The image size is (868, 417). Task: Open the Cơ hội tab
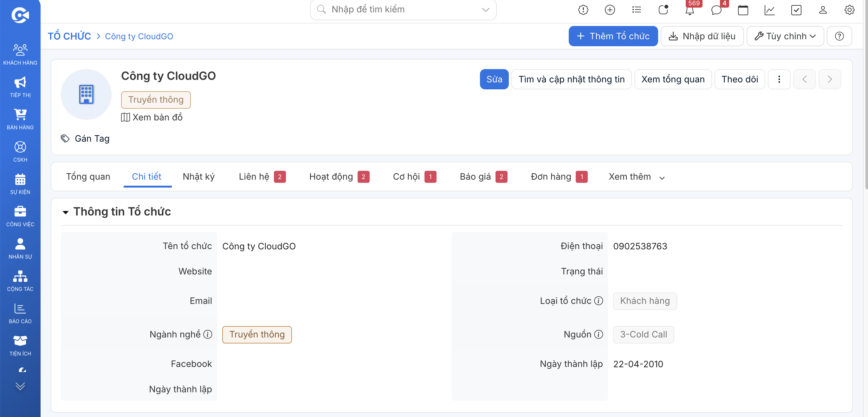click(x=414, y=176)
